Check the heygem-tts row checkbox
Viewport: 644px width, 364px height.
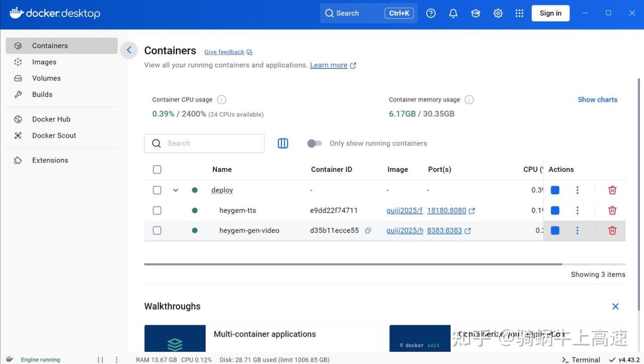157,210
